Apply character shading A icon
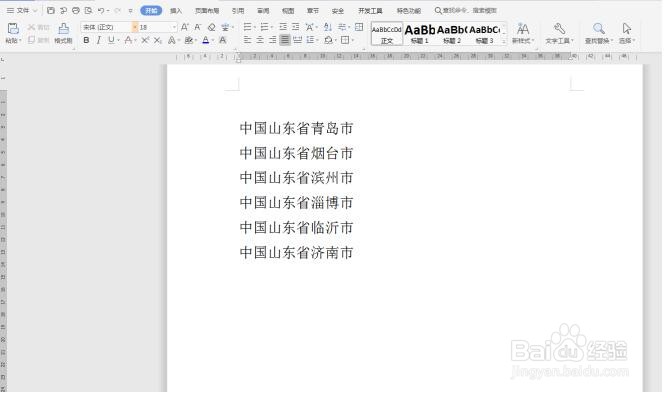Image resolution: width=666 pixels, height=395 pixels. (223, 40)
